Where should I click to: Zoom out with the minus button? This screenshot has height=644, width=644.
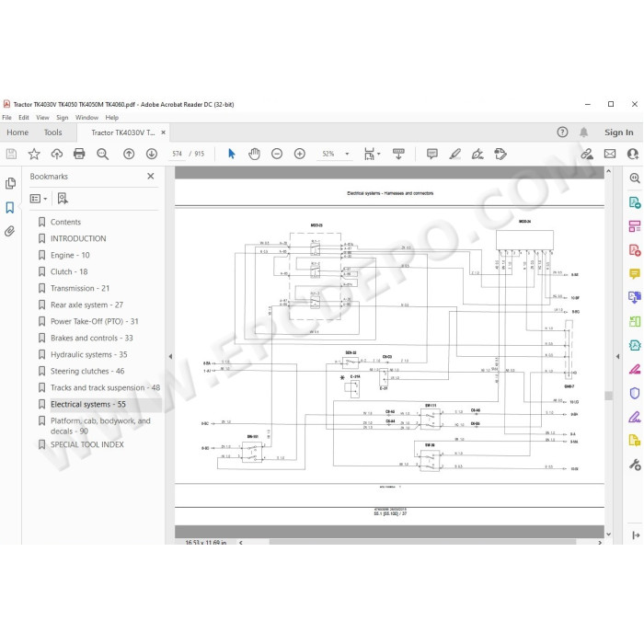[x=277, y=154]
